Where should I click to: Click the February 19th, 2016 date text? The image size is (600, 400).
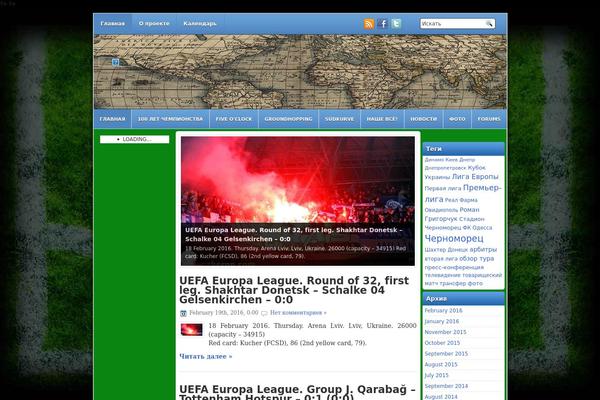tap(224, 313)
